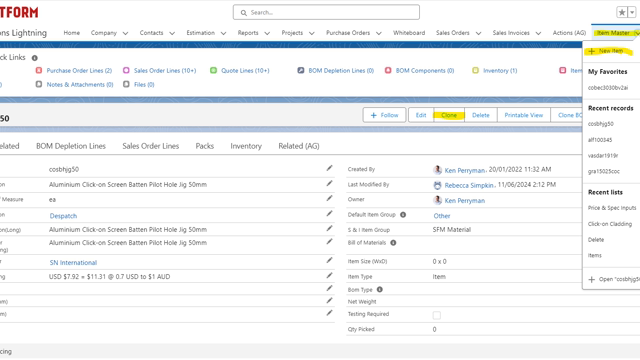Open the favorites star icon

(622, 12)
